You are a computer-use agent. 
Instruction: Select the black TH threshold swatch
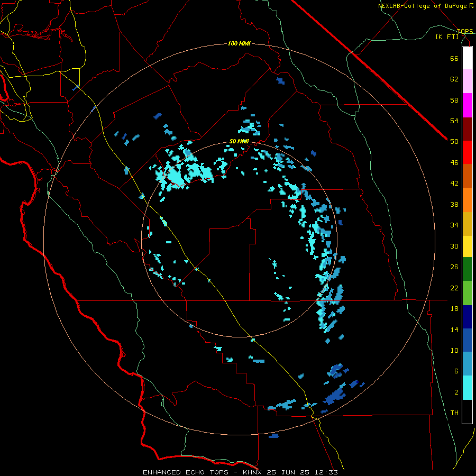[x=467, y=411]
